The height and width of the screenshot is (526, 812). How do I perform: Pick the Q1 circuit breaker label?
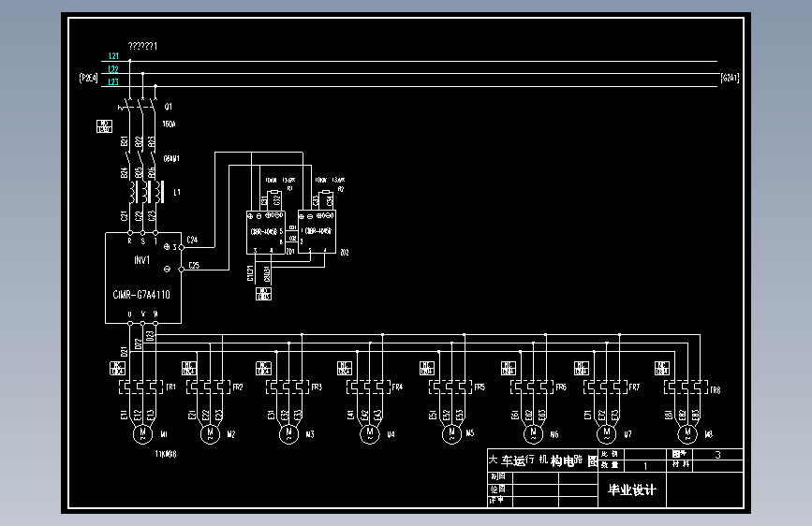click(x=169, y=107)
